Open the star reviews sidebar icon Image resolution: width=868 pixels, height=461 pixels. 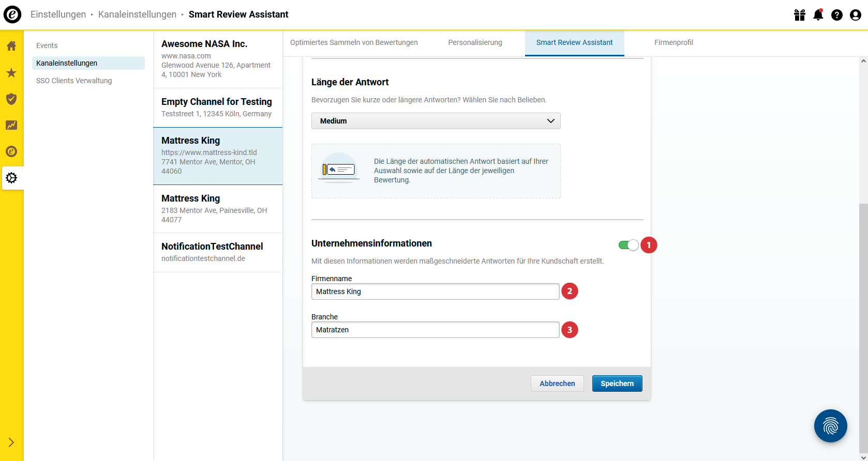point(11,72)
